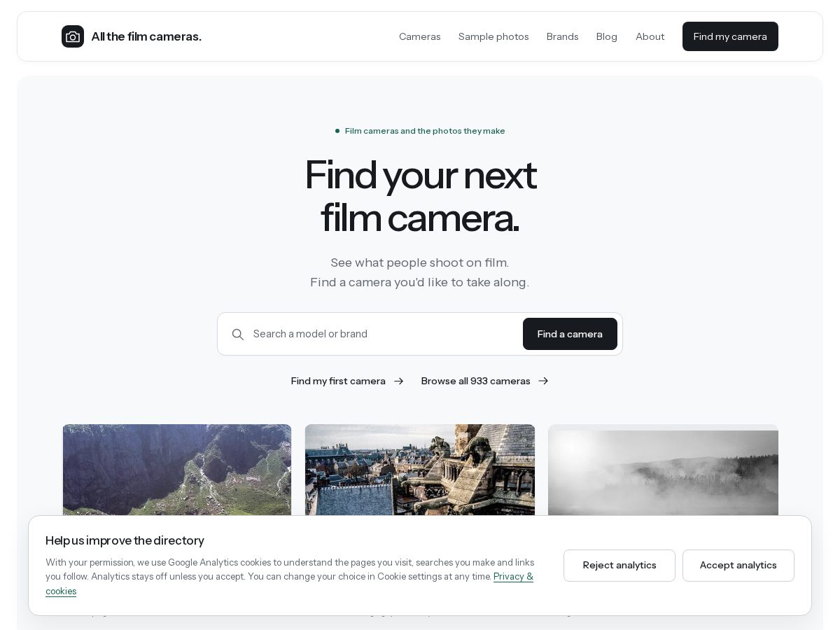The image size is (840, 630).
Task: Click the search magnifier icon
Action: (238, 335)
